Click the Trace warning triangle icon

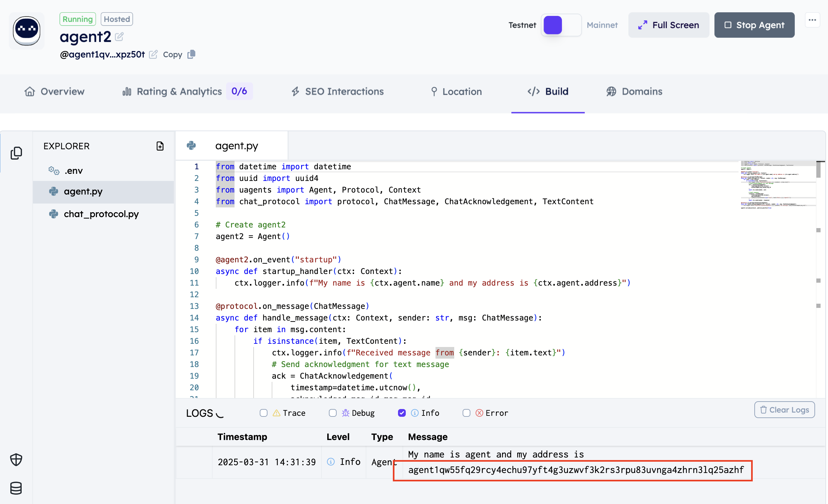277,413
